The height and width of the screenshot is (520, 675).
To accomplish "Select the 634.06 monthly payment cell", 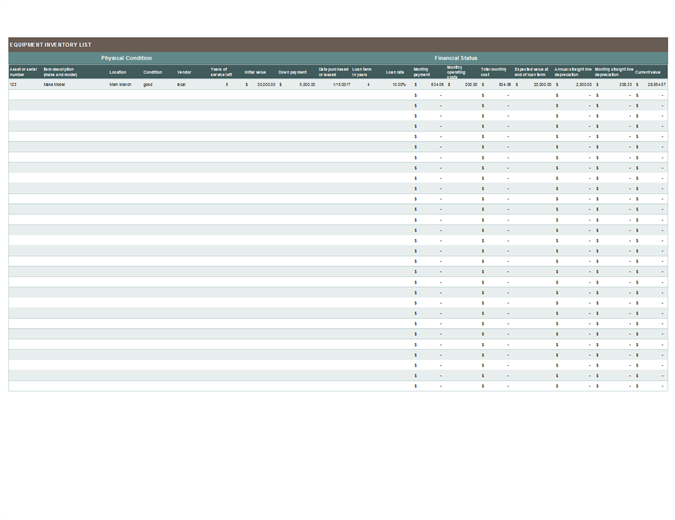I will click(429, 85).
